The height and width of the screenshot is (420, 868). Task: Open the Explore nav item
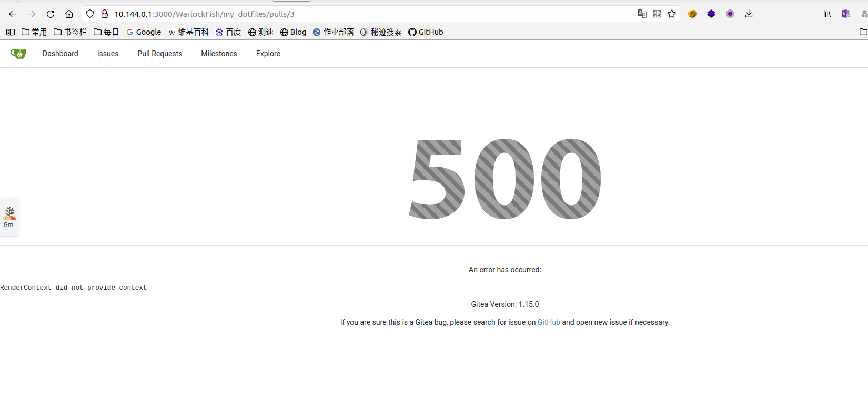coord(268,54)
